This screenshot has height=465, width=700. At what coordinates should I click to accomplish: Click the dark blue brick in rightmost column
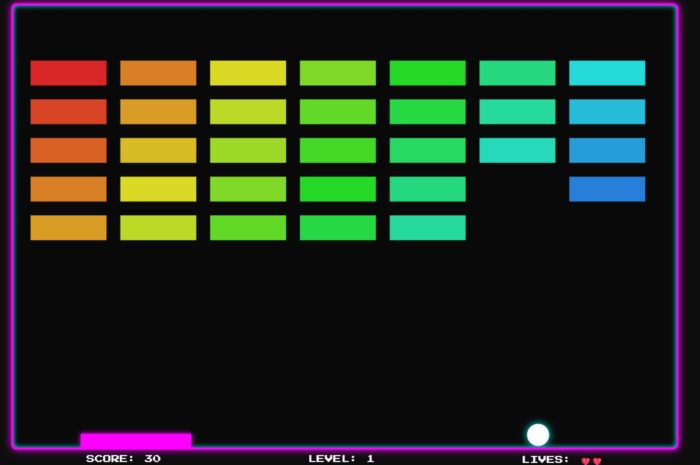coord(607,189)
